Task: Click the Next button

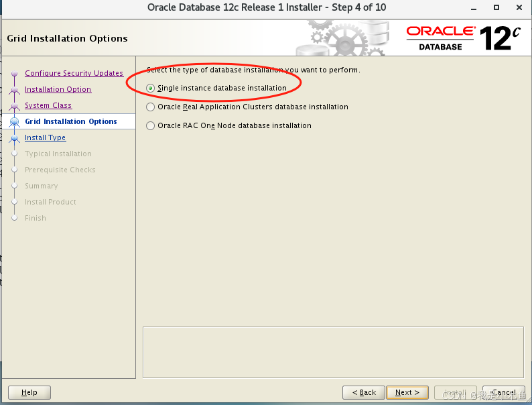Action: click(x=407, y=392)
